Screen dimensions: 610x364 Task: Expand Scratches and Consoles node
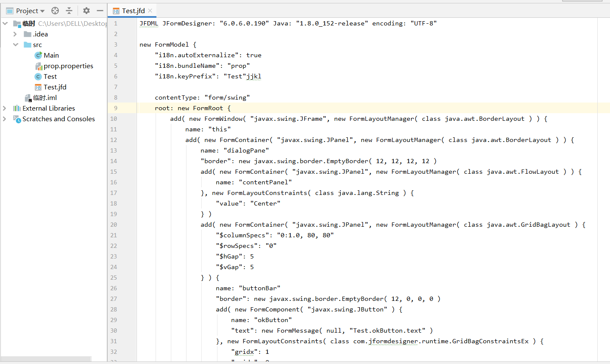click(x=5, y=119)
